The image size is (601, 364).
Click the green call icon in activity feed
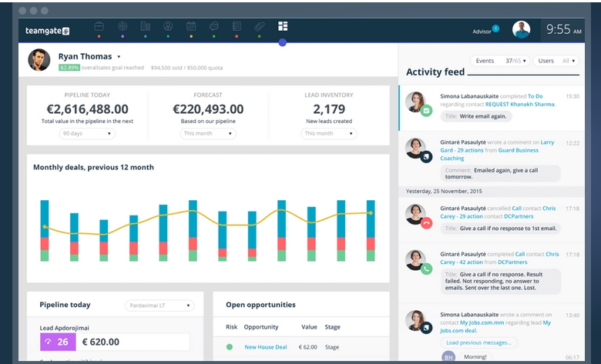tap(426, 269)
